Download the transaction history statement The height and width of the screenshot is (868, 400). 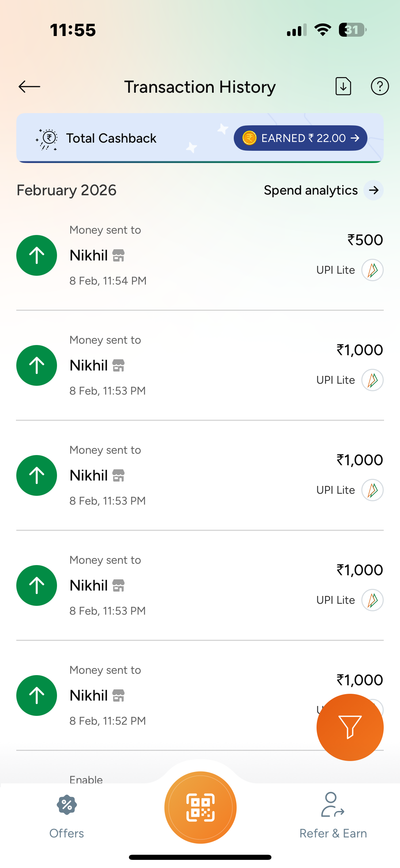pyautogui.click(x=343, y=86)
